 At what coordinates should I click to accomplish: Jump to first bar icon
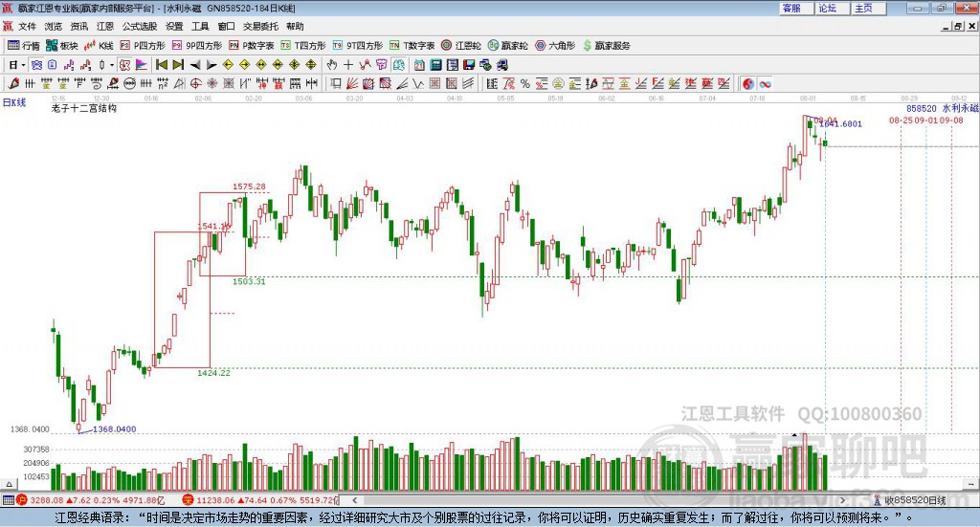pyautogui.click(x=162, y=65)
